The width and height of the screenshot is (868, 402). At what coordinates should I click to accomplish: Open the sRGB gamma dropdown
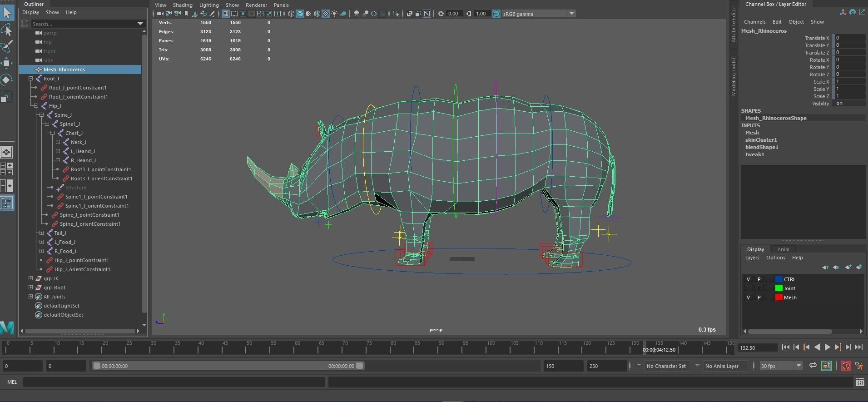[538, 14]
